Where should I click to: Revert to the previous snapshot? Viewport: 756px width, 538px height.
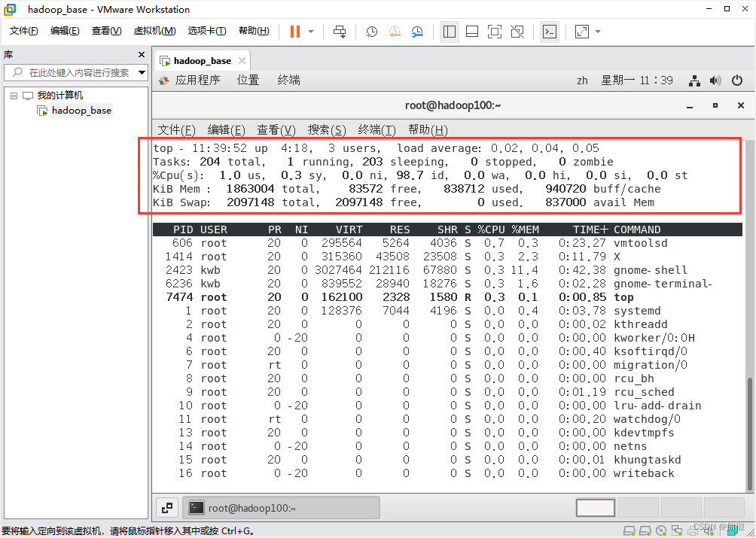click(x=395, y=32)
